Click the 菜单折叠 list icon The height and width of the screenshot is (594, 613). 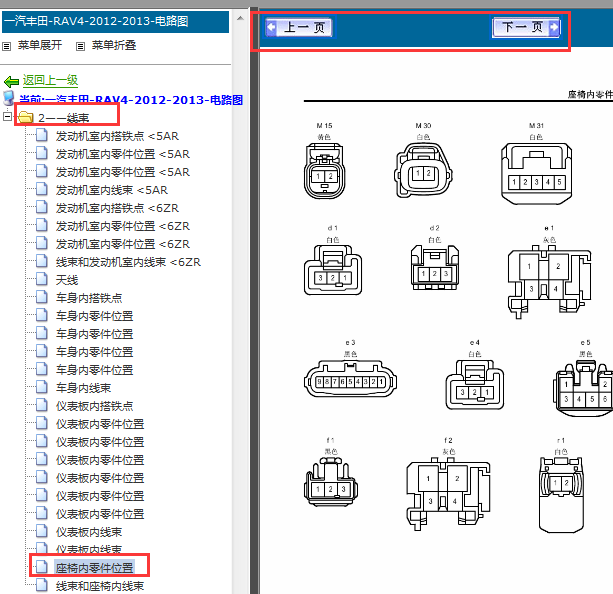[80, 47]
